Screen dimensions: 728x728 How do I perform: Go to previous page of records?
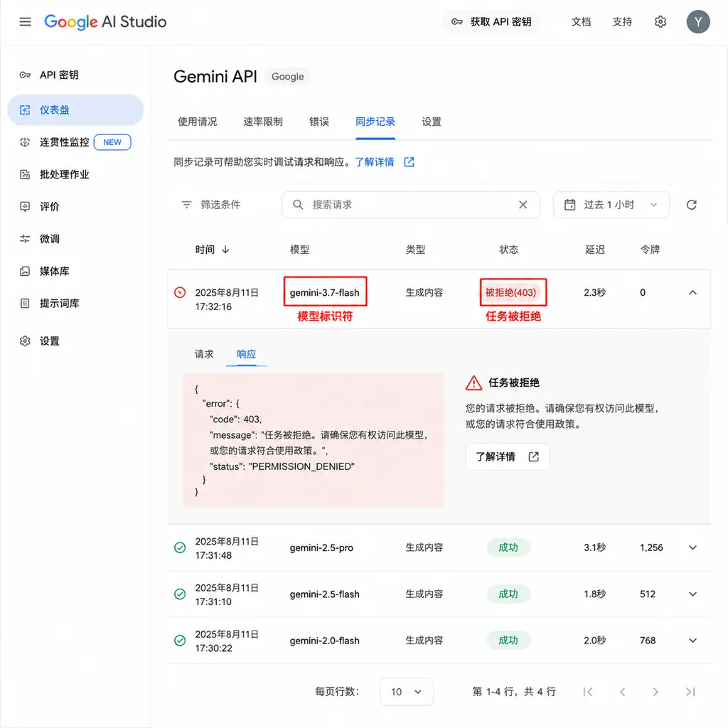click(622, 692)
